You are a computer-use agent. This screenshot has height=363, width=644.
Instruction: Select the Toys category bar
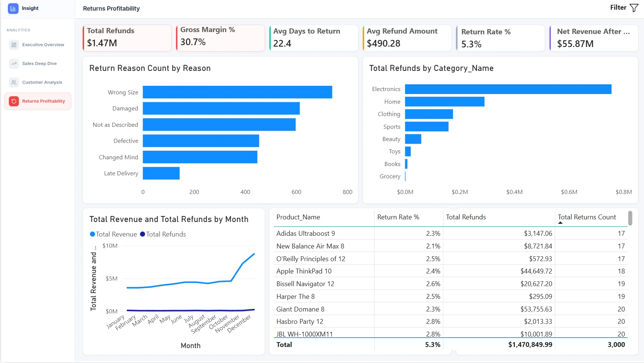pos(408,151)
